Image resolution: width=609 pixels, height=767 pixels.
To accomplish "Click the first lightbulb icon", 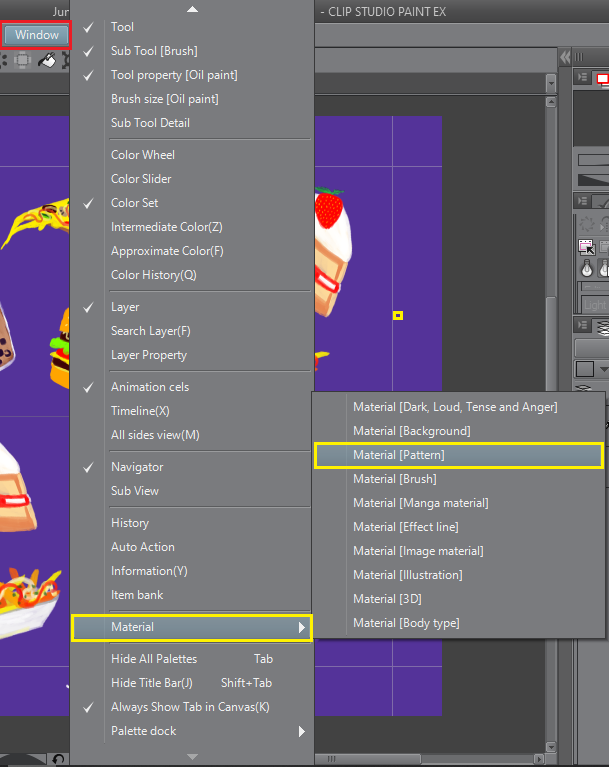I will coord(586,268).
